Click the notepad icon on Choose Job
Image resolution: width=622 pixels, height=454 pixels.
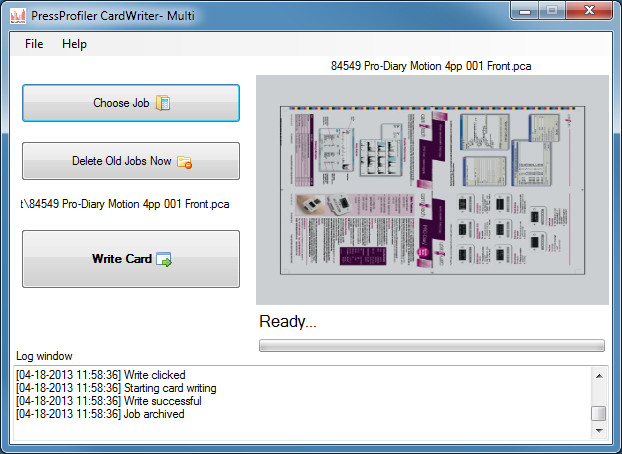pyautogui.click(x=164, y=103)
